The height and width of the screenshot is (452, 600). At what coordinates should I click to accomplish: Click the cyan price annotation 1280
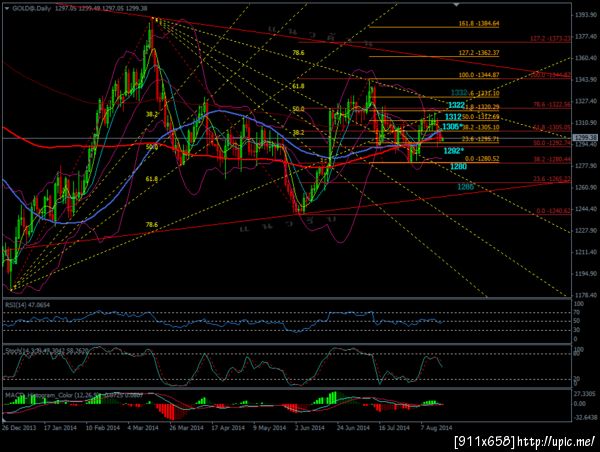click(458, 166)
